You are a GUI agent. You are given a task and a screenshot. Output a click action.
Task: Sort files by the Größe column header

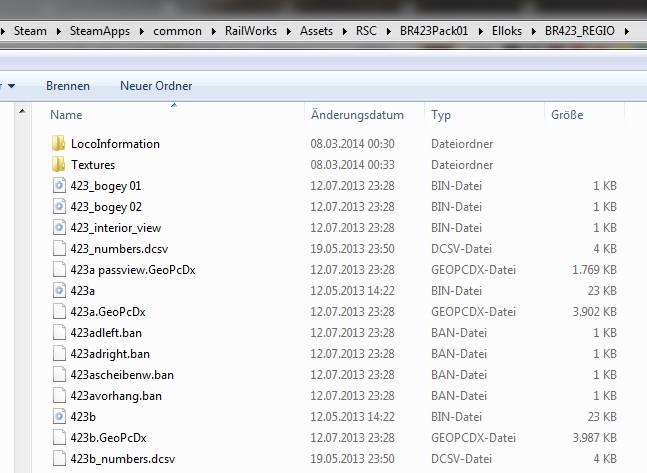[567, 115]
